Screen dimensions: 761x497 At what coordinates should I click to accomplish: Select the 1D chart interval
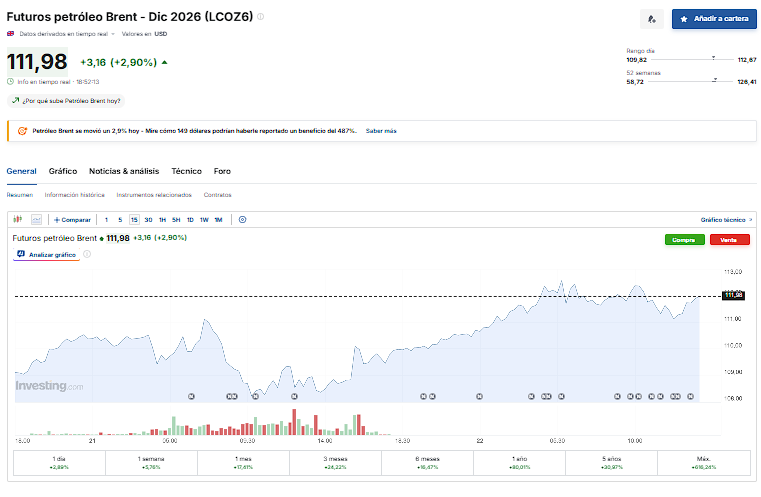point(190,220)
